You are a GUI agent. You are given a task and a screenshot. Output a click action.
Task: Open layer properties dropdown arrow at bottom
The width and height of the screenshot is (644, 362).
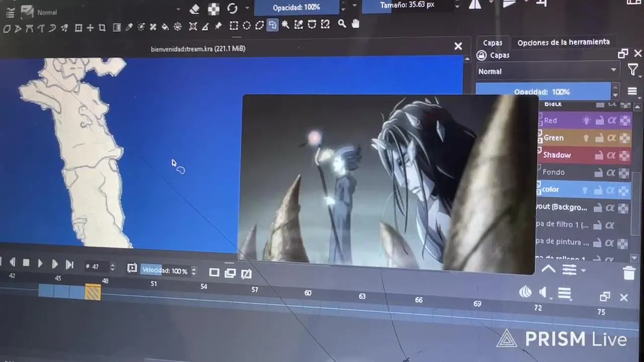[583, 270]
